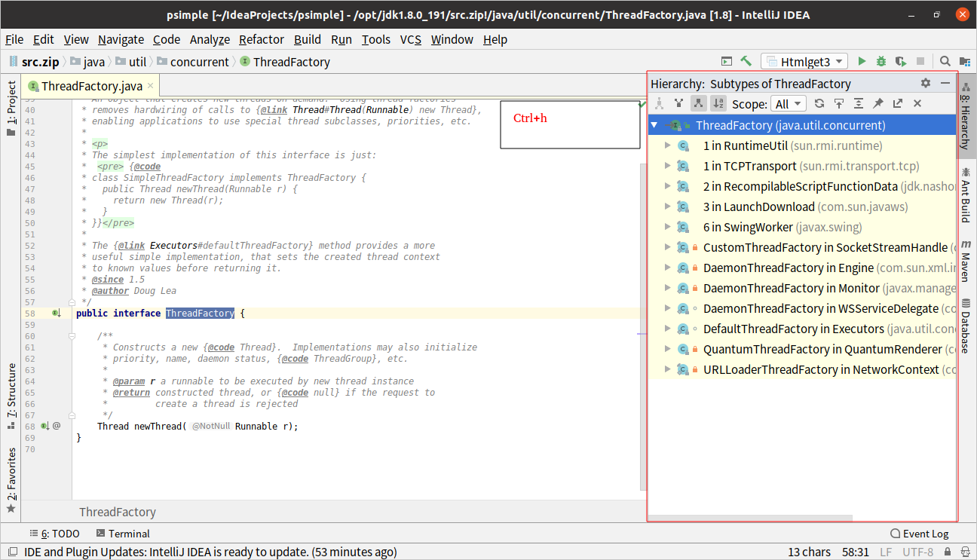Image resolution: width=977 pixels, height=560 pixels.
Task: Open the Database side tab
Action: 965,325
